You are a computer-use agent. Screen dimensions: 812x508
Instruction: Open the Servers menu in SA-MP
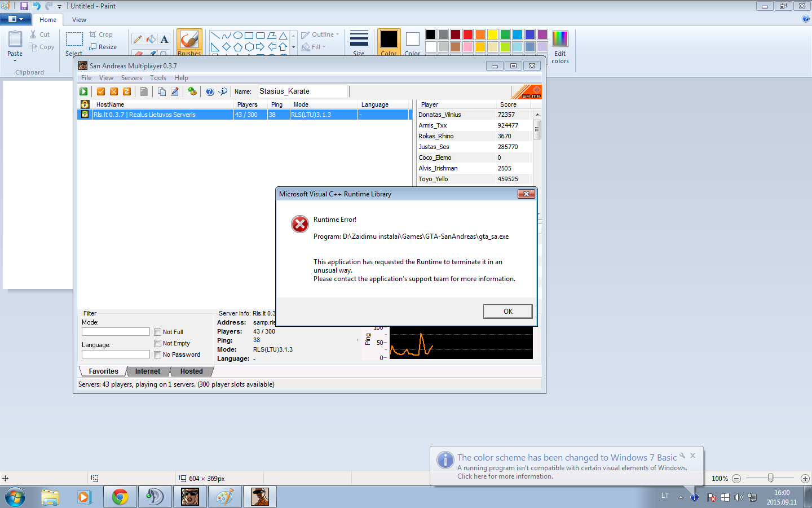tap(131, 78)
